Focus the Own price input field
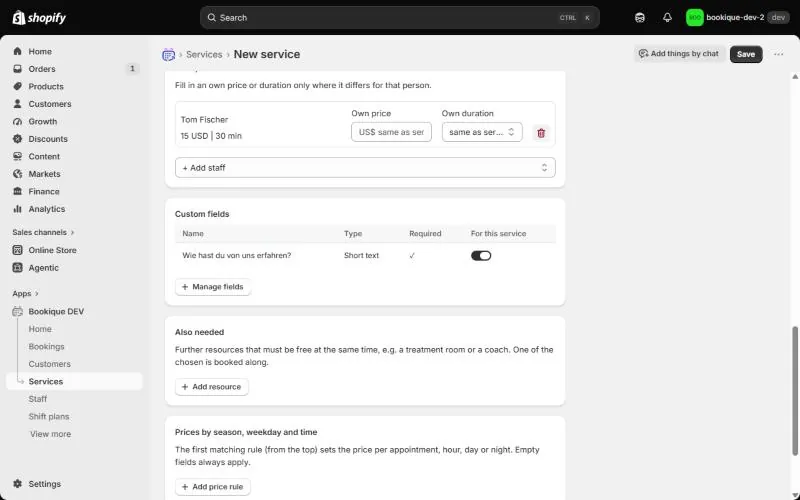Screen dimensions: 800x500 391,132
